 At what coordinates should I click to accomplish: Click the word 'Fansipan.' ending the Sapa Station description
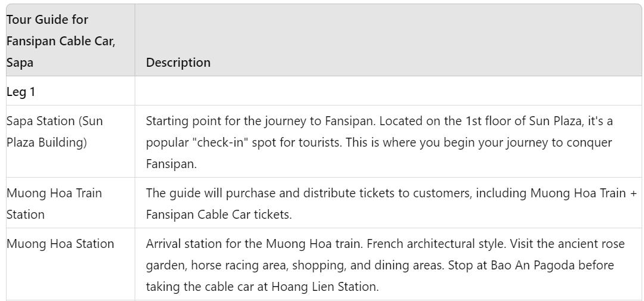(x=172, y=164)
